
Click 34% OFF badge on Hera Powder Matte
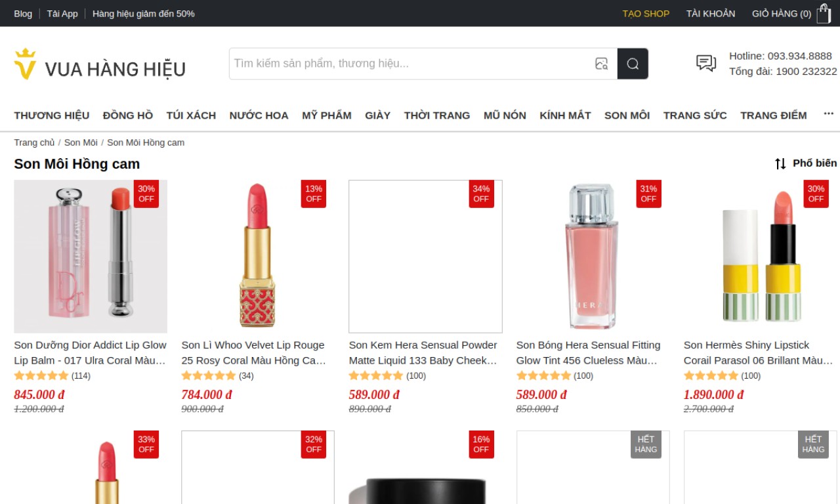click(x=481, y=194)
